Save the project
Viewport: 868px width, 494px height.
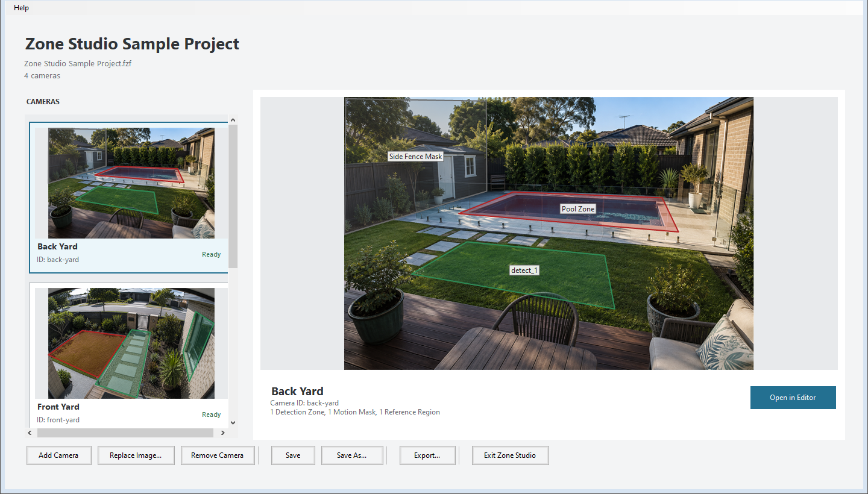(x=293, y=455)
